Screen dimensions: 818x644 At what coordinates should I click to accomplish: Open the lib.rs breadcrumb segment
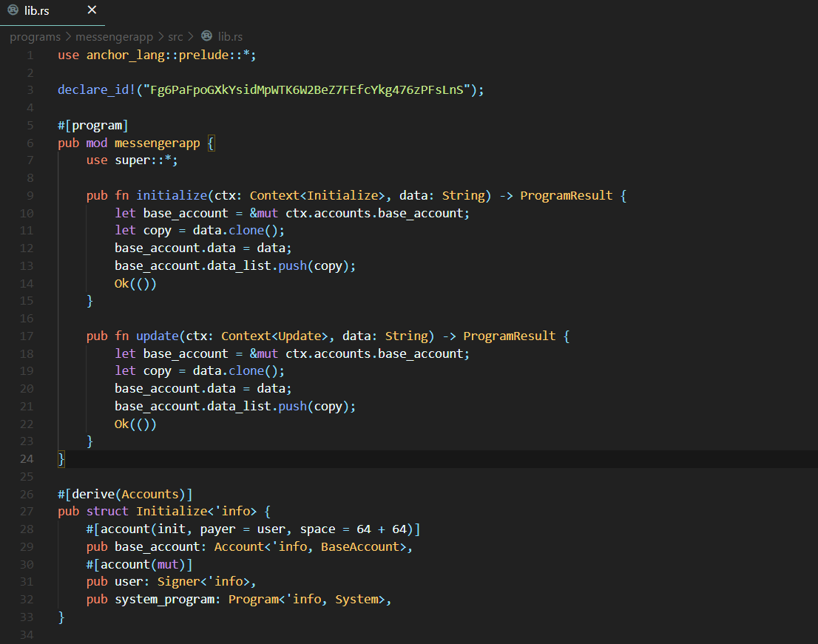(x=230, y=36)
